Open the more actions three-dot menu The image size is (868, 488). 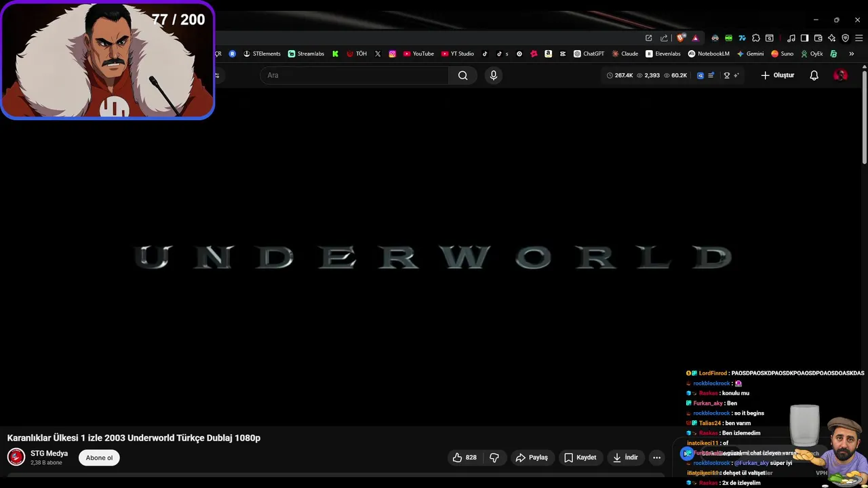(x=656, y=457)
